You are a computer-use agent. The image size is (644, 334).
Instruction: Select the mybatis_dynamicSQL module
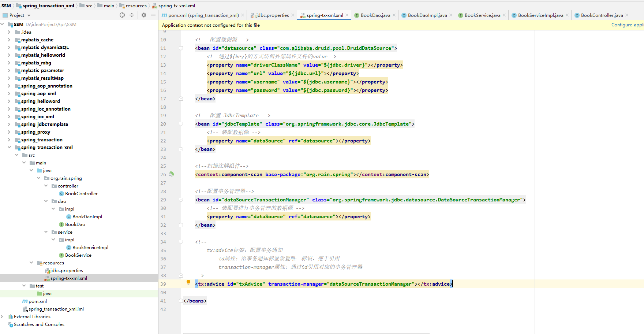pyautogui.click(x=45, y=47)
